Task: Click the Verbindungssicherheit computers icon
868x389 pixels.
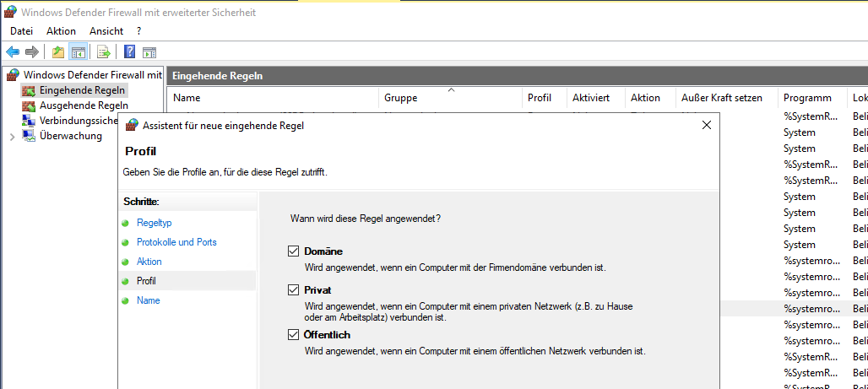Action: [x=29, y=121]
